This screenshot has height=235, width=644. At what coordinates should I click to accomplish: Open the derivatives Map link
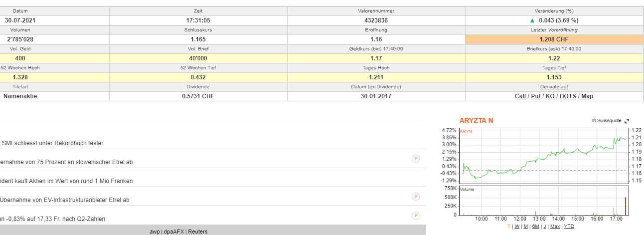(587, 96)
